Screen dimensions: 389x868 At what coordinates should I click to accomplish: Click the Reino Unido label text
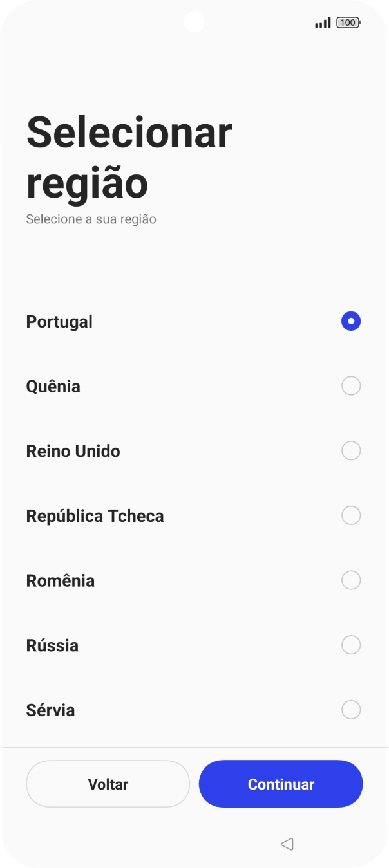click(x=73, y=450)
